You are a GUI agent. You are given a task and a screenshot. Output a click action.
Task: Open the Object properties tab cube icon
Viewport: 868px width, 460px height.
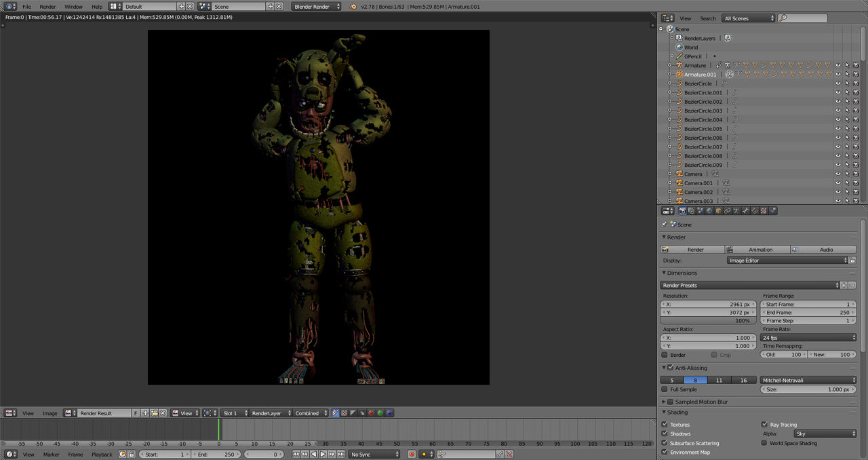click(x=718, y=211)
